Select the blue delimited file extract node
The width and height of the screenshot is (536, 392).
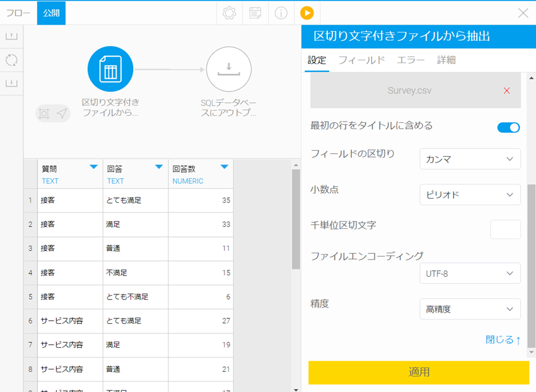[110, 69]
